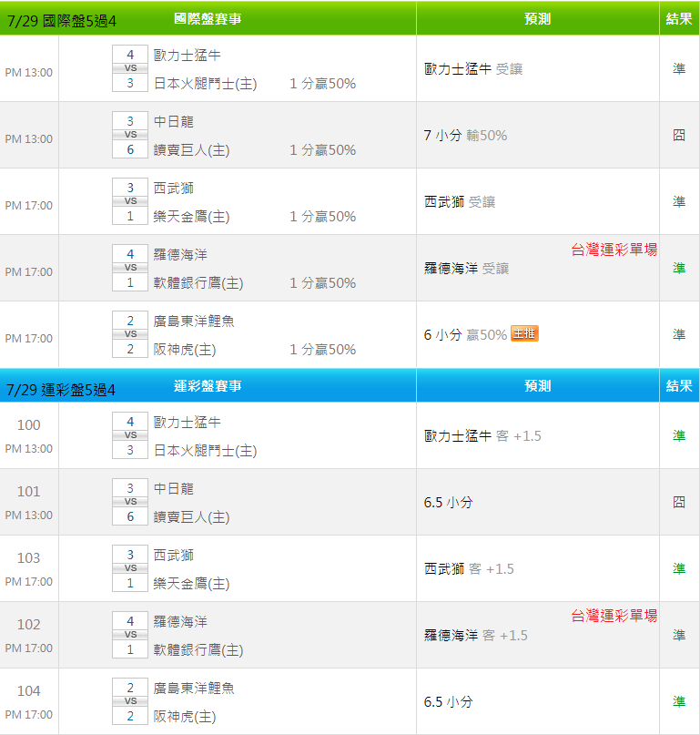This screenshot has width=700, height=735.
Task: Click the 囧 result in game 101 row
Action: coord(679,503)
